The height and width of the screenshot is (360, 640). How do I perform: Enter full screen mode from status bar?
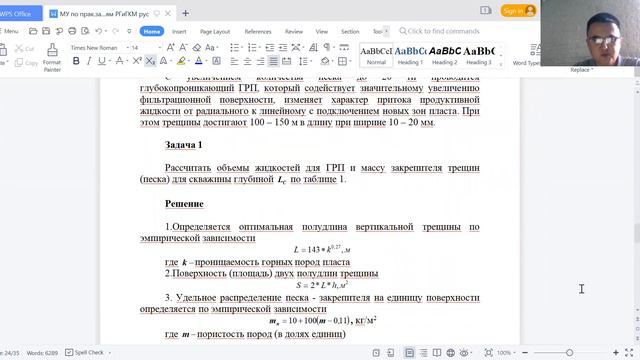point(629,352)
